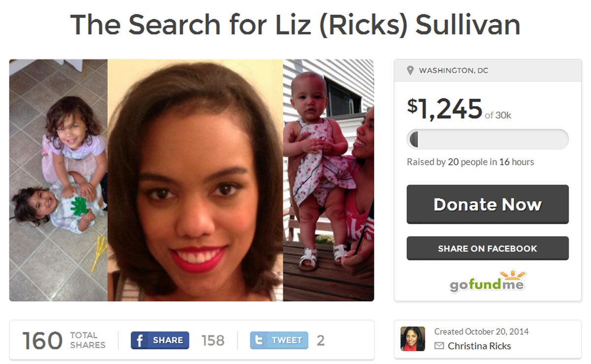The height and width of the screenshot is (364, 591).
Task: Click the 160 total shares count
Action: 43,340
